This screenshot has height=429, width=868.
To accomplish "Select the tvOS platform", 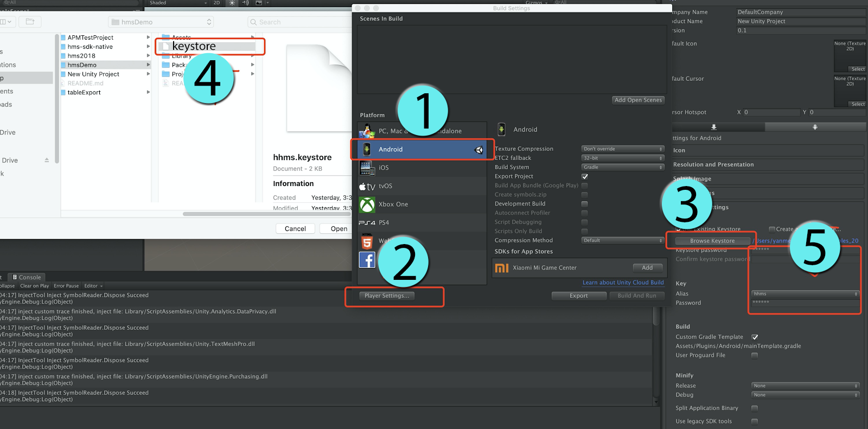I will point(422,186).
